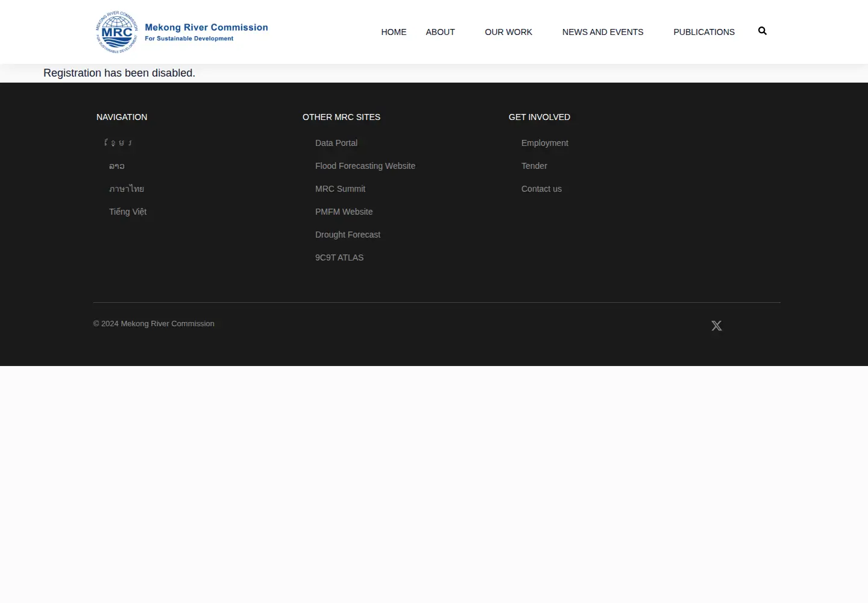
Task: Open the PUBLICATIONS menu
Action: 704,32
